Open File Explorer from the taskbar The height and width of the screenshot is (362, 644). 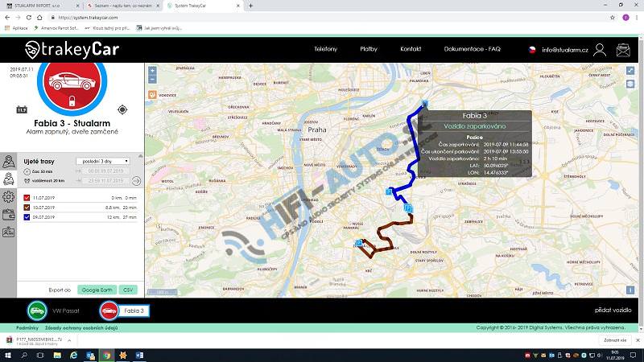(57, 356)
